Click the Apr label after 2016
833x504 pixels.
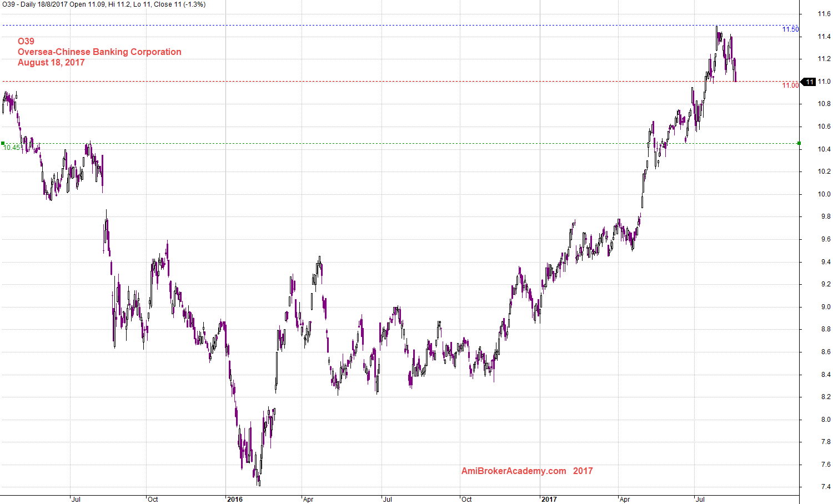click(x=308, y=500)
